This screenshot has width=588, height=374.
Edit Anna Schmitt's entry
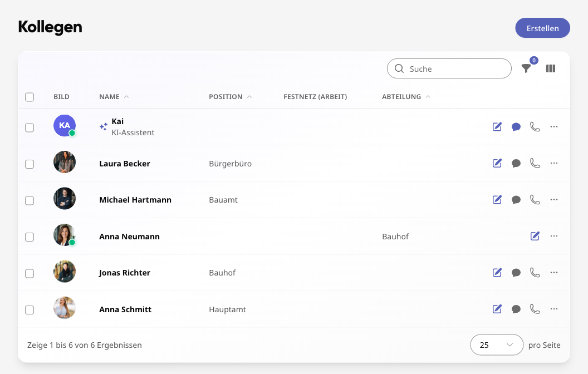pyautogui.click(x=497, y=309)
